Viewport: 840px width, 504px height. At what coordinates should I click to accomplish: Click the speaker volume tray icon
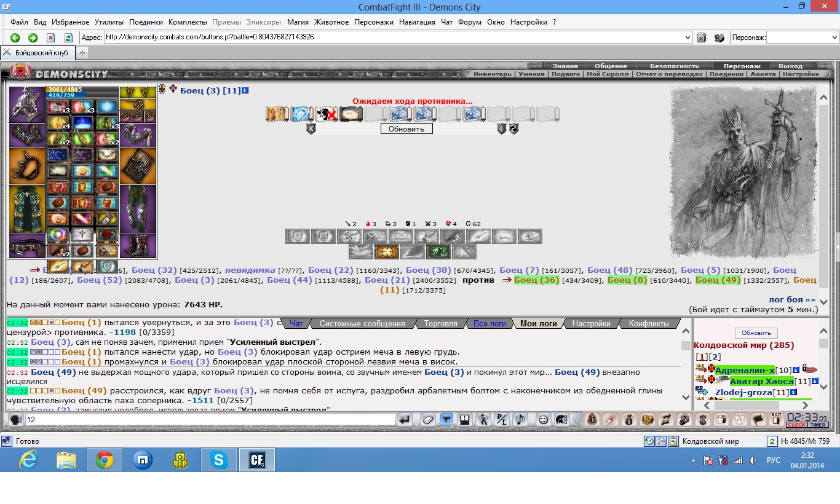[753, 460]
